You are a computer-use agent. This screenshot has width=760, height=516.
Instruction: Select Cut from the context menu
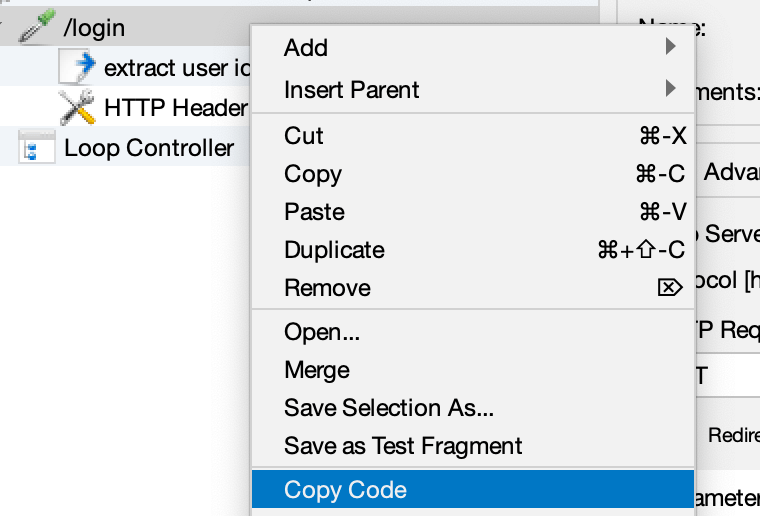tap(304, 135)
